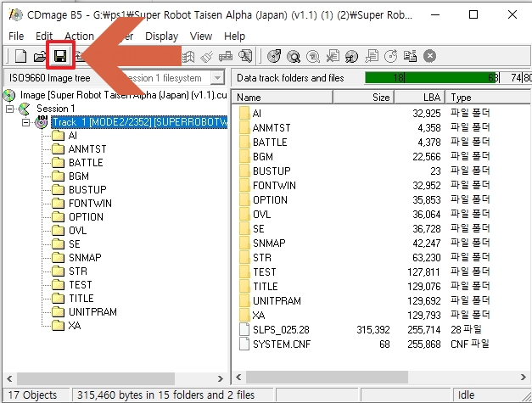532x403 pixels.
Task: Select the STR row in the file list
Action: coord(381,257)
